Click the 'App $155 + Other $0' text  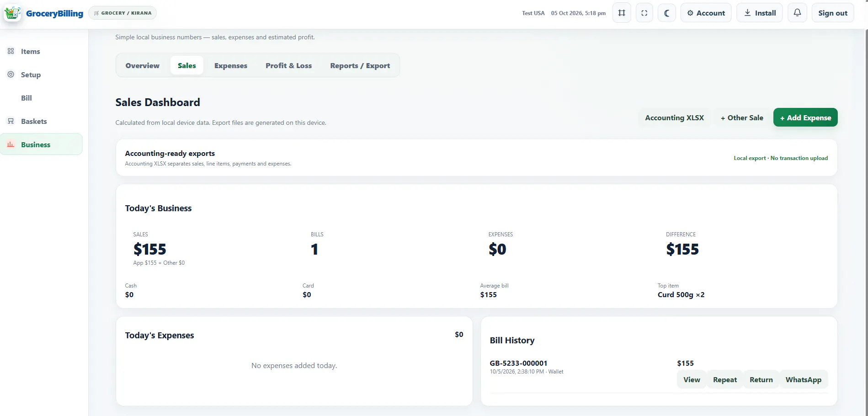pos(159,263)
